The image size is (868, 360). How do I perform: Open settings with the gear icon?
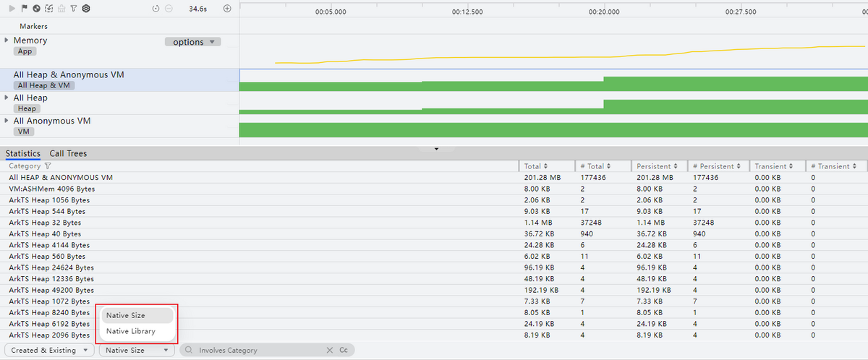pos(86,9)
